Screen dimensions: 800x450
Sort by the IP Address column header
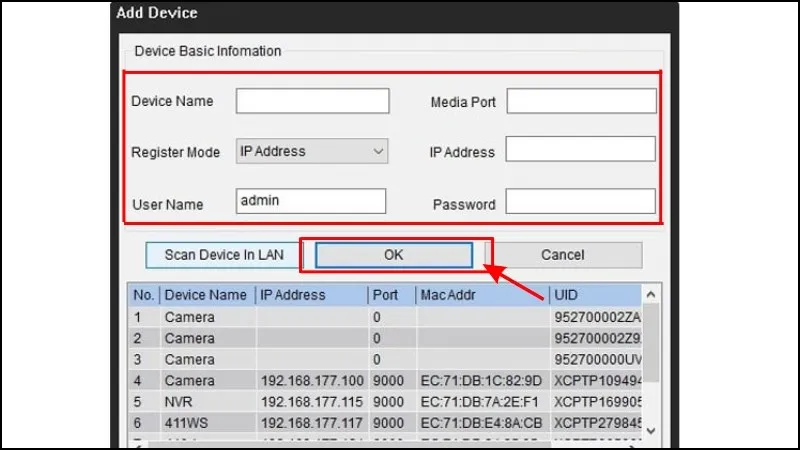(310, 295)
